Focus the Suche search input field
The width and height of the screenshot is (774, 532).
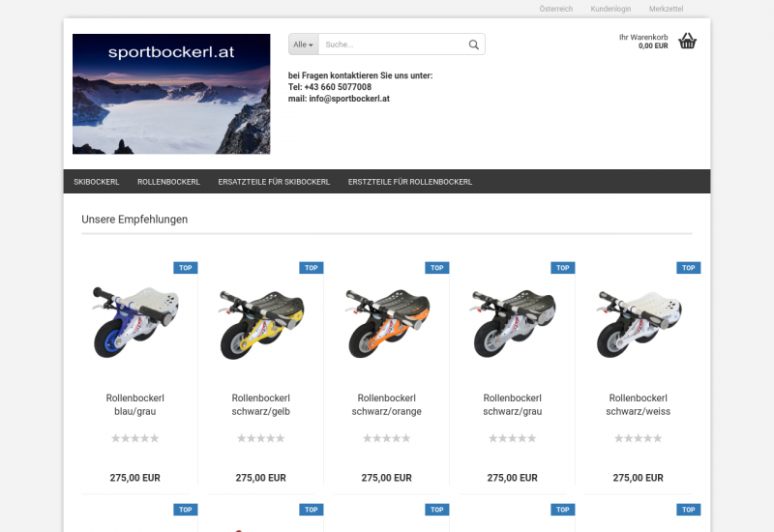[x=392, y=44]
